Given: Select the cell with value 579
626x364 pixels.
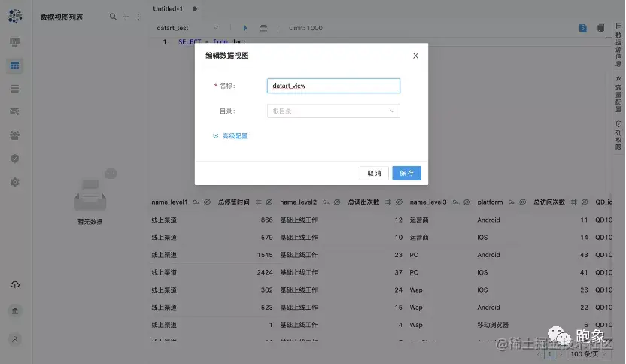Looking at the screenshot, I should (266, 238).
